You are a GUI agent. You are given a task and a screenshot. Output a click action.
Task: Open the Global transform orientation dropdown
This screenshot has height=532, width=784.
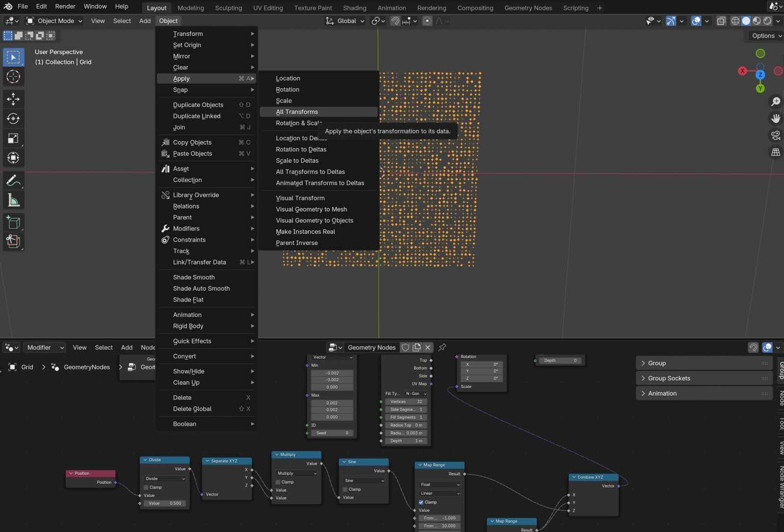click(x=345, y=21)
